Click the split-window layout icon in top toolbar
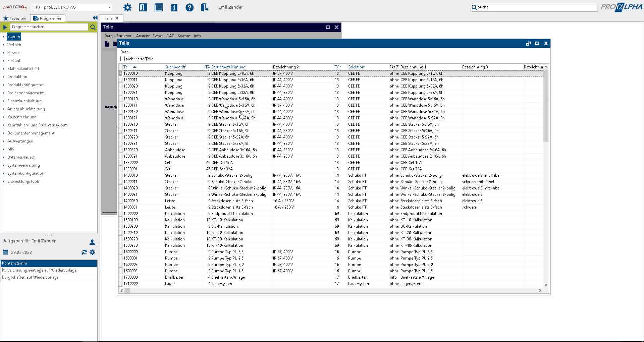Screen dimensions: 644x342 coord(159,7)
